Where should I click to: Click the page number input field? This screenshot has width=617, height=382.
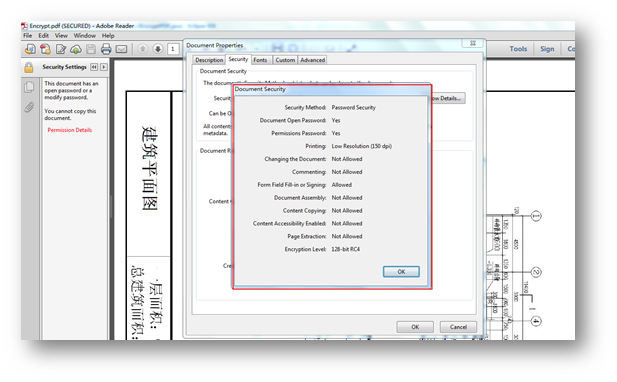click(173, 49)
